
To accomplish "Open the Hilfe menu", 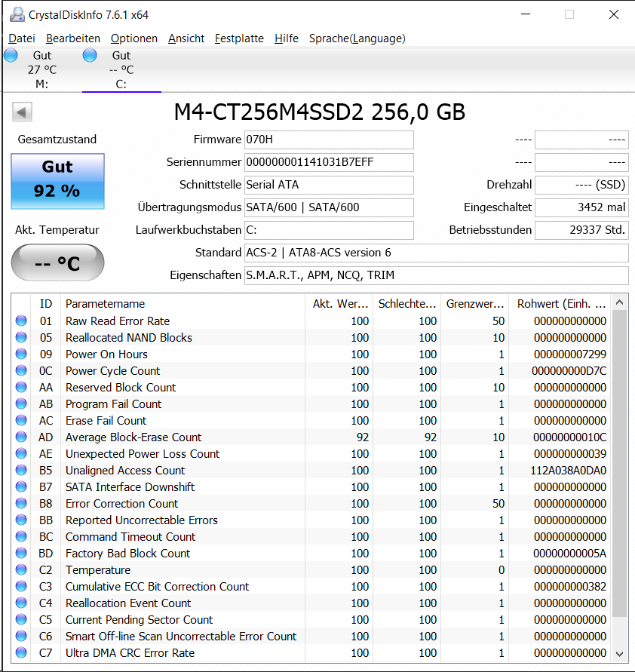I will point(287,38).
